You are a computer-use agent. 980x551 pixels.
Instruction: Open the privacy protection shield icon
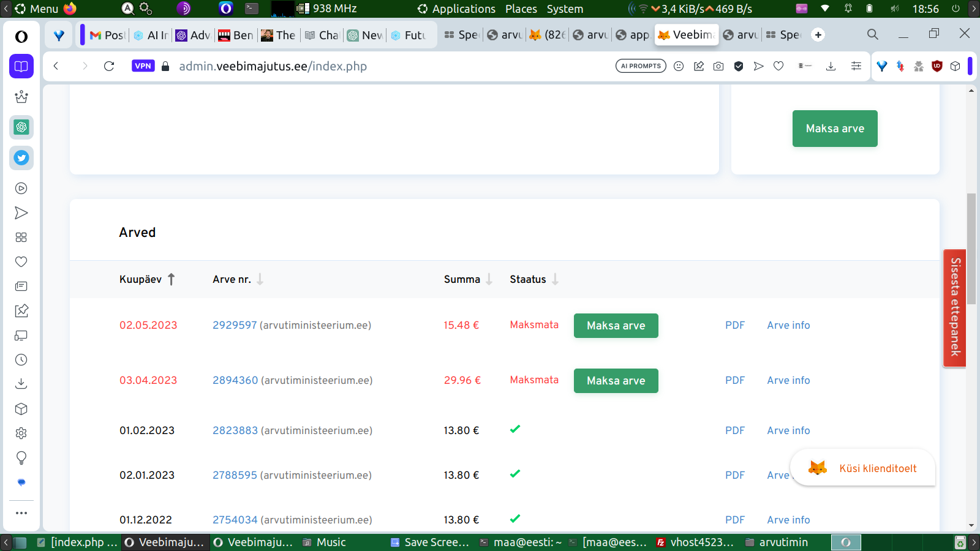click(x=739, y=66)
